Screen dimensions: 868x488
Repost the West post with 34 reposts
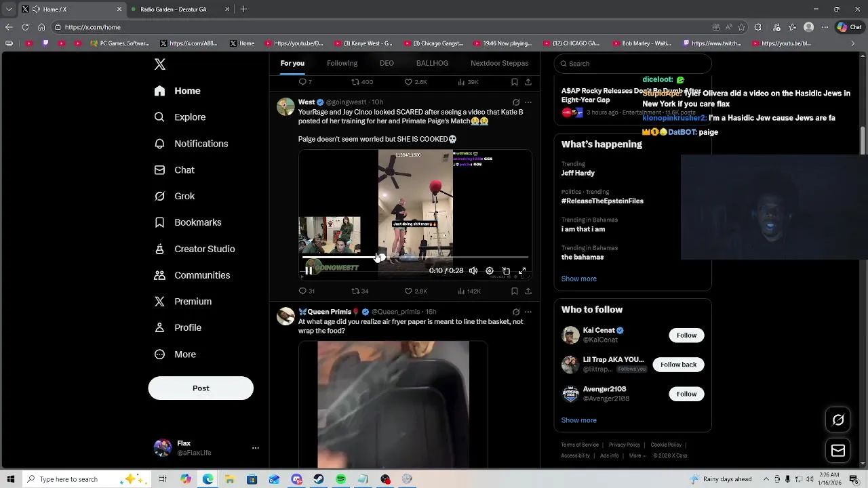click(x=360, y=291)
